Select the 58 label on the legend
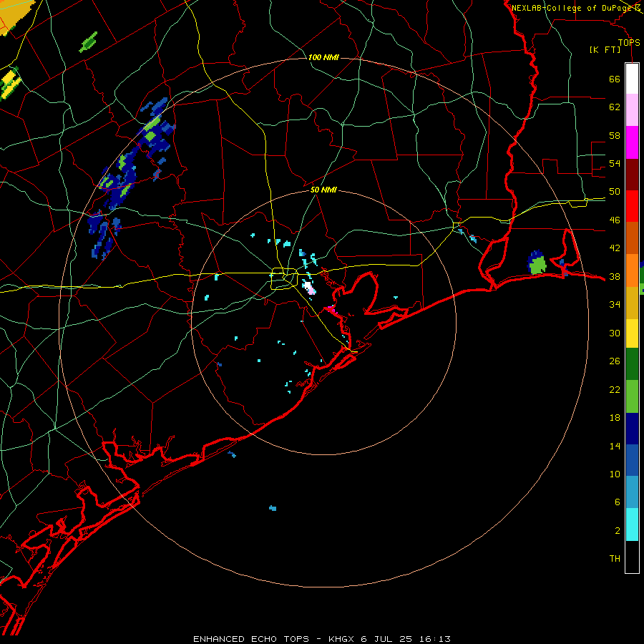Screen dimensions: 644x644 (615, 135)
